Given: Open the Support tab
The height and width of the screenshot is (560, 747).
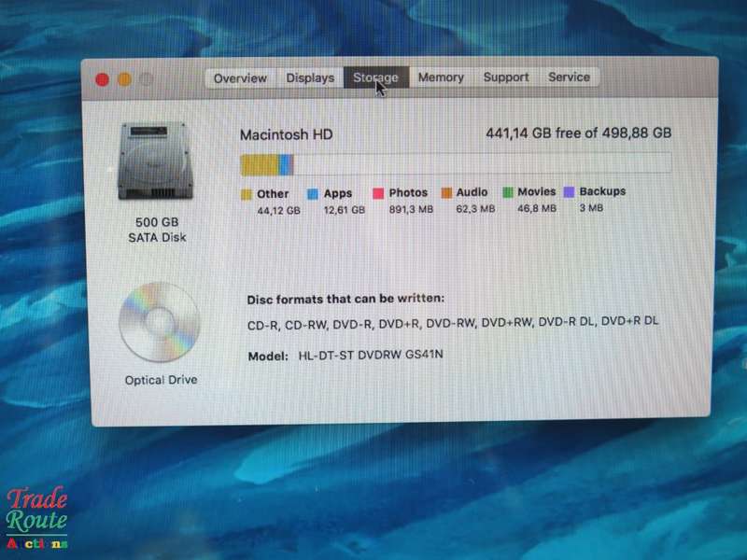Looking at the screenshot, I should 506,77.
